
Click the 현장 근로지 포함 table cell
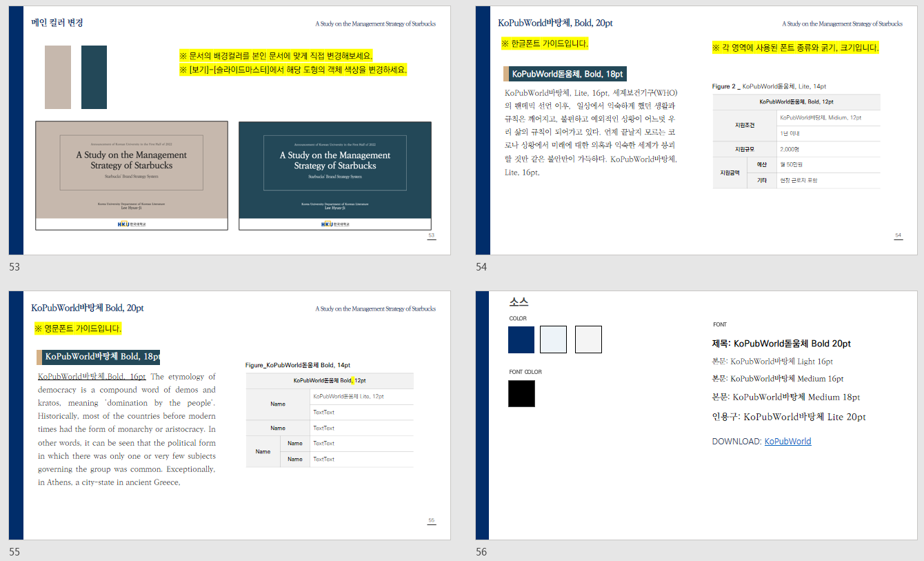click(x=829, y=180)
